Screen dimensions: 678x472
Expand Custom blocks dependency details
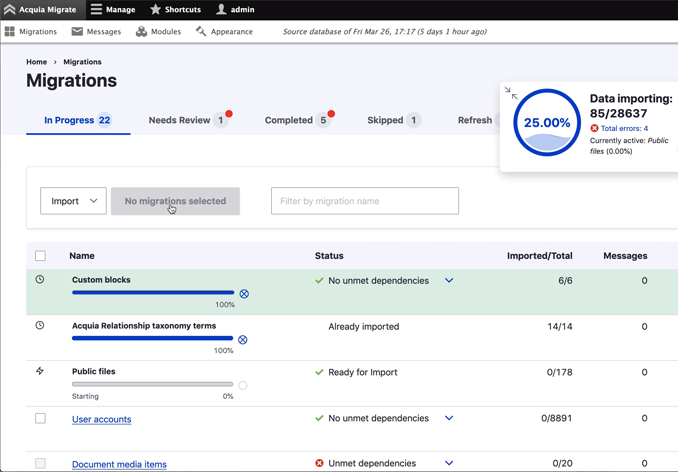coord(449,281)
